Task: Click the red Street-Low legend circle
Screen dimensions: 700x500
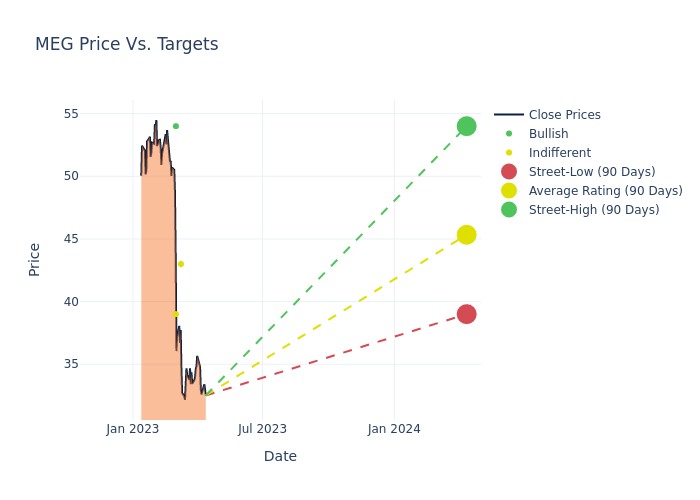Action: (509, 172)
